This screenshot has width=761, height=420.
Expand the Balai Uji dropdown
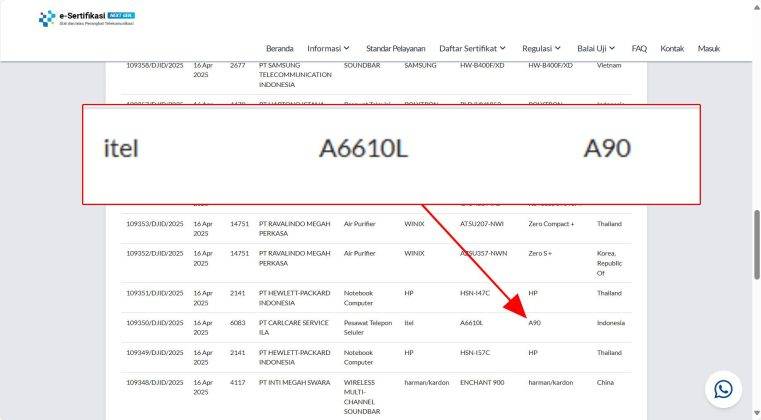tap(596, 49)
